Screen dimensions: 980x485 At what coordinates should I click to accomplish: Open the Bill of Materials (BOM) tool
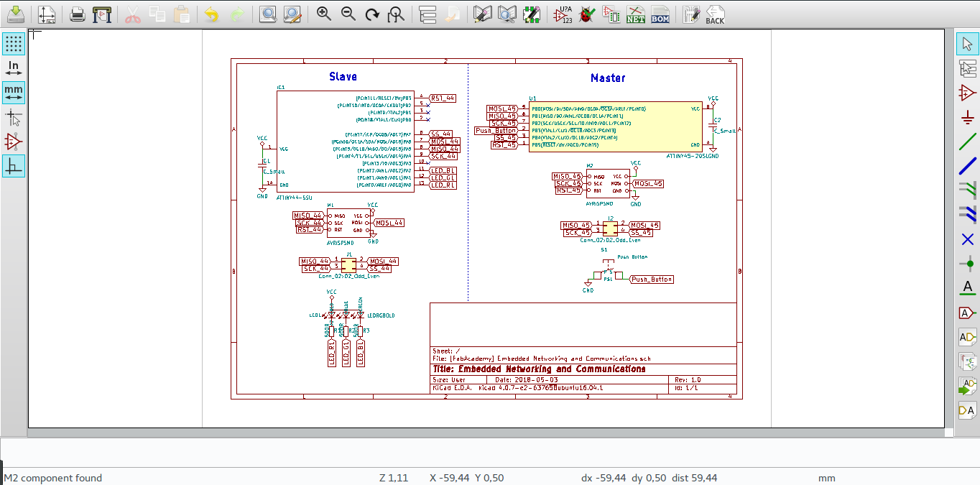[x=660, y=14]
